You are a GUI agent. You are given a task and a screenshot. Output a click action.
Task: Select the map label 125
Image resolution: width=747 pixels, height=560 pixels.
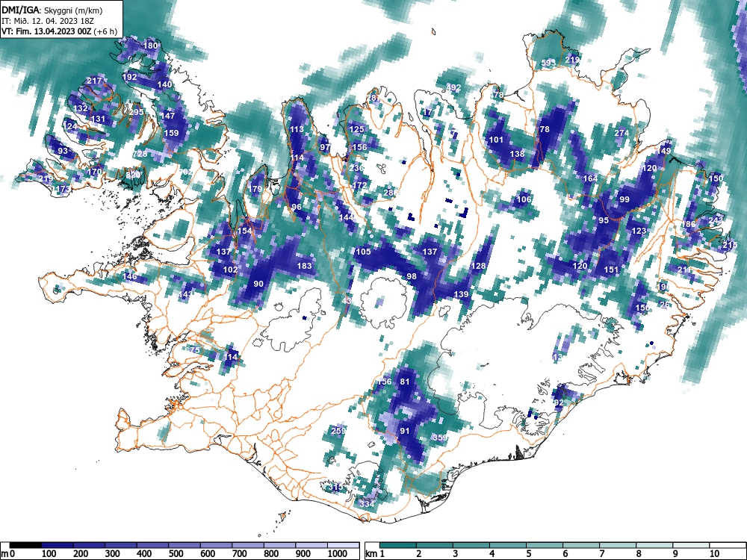pyautogui.click(x=356, y=129)
